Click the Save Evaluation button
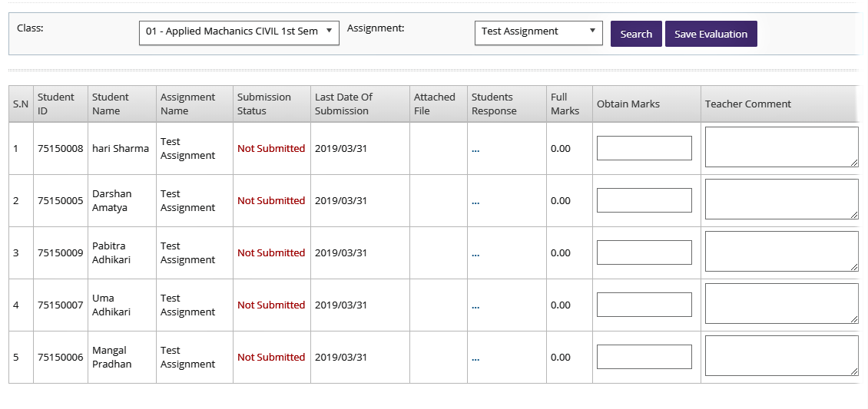The width and height of the screenshot is (868, 409). coord(711,34)
